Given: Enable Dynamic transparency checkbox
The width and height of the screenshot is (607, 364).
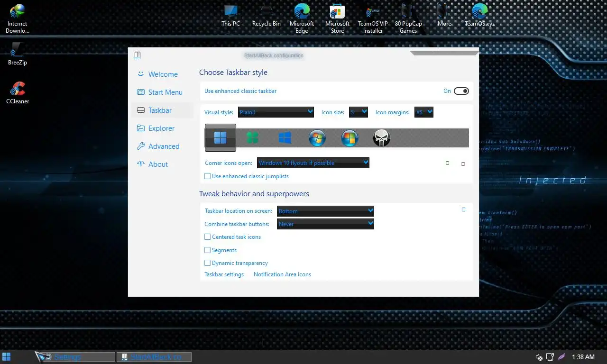Looking at the screenshot, I should [208, 263].
